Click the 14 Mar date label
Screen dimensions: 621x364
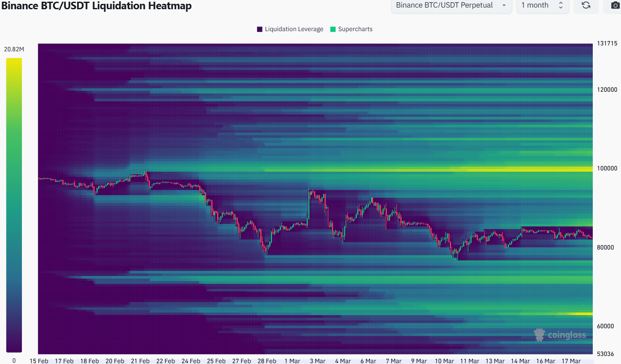520,361
